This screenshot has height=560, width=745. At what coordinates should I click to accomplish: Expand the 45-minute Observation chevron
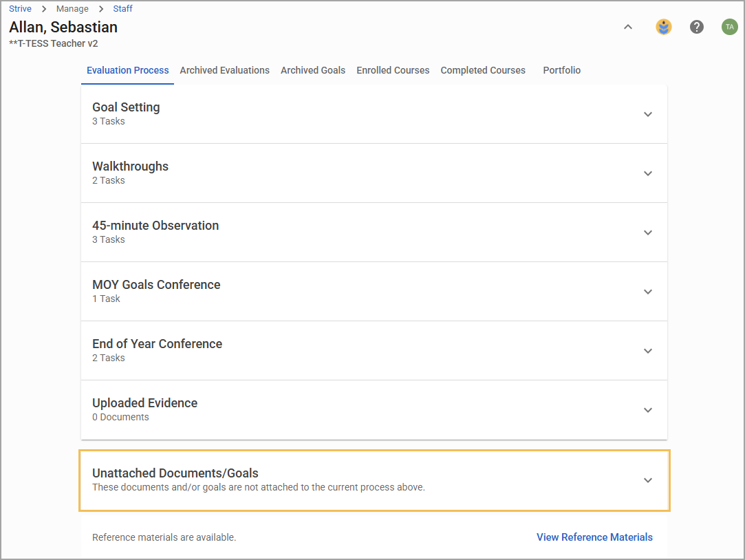(x=647, y=233)
